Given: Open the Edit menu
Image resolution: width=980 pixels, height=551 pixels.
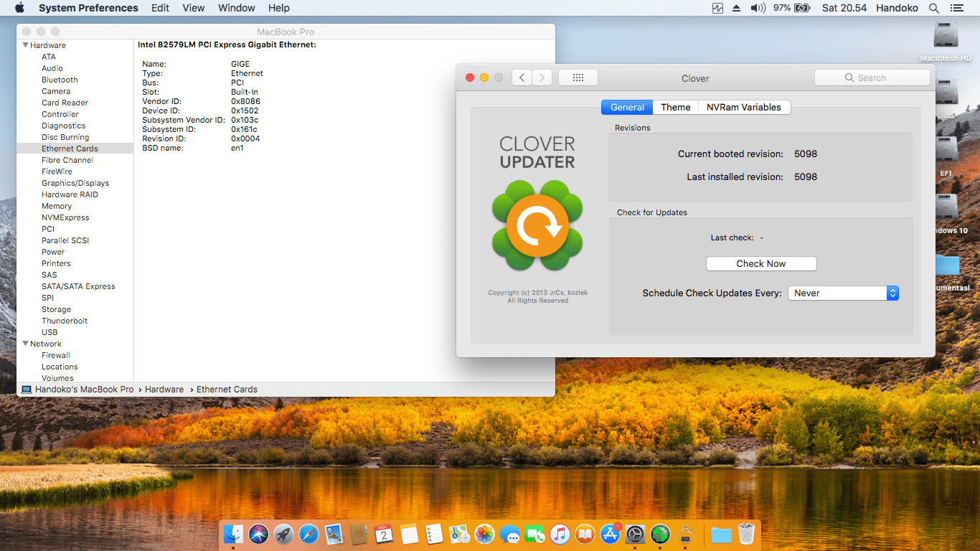Looking at the screenshot, I should [160, 8].
